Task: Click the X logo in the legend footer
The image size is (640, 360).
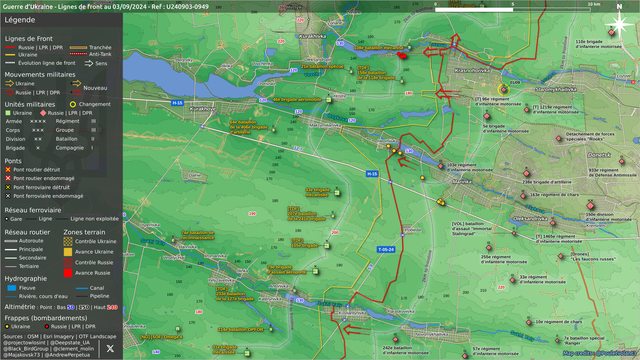Action: 110,349
